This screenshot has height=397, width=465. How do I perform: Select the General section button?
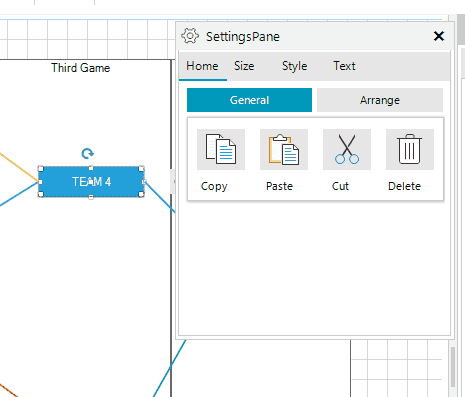pyautogui.click(x=249, y=100)
